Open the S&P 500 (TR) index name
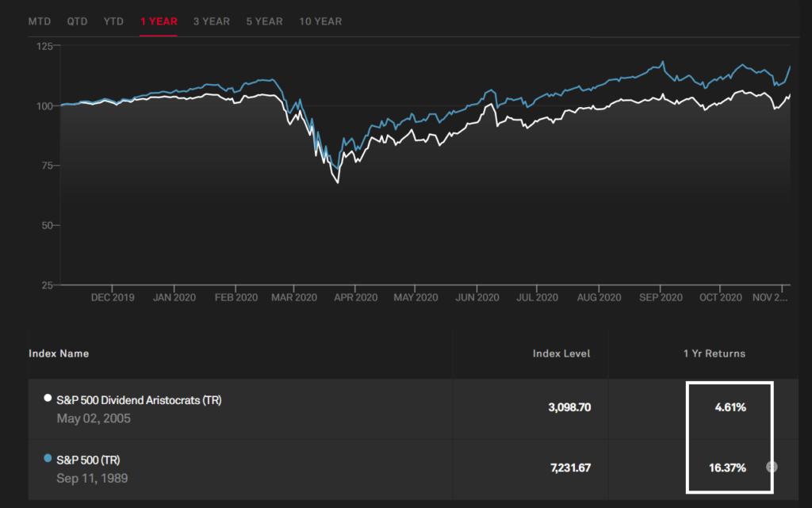This screenshot has height=508, width=812. click(88, 460)
